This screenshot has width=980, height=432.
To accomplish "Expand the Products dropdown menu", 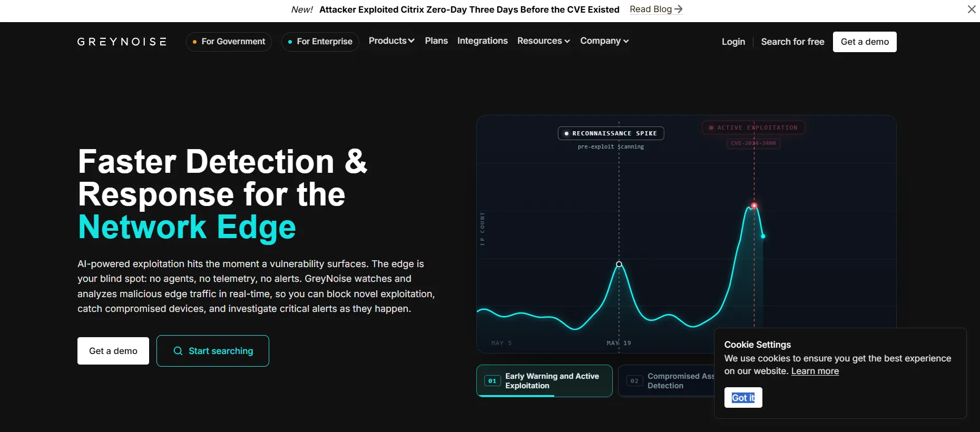I will (391, 41).
